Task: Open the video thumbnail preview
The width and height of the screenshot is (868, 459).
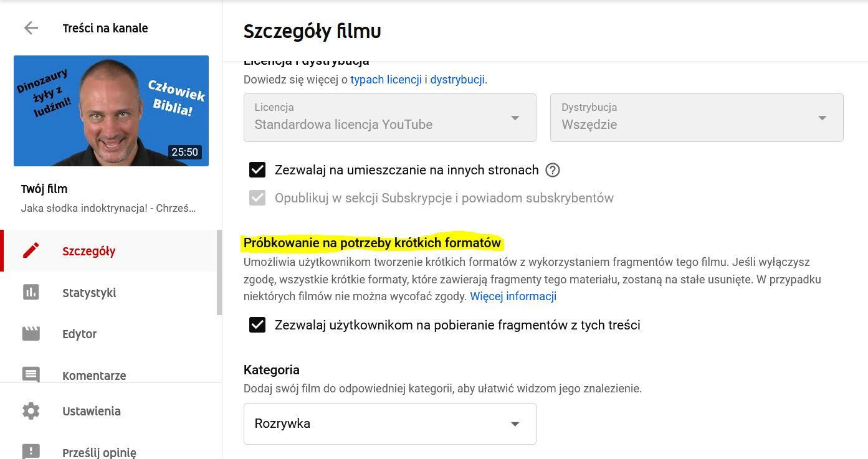Action: click(111, 111)
